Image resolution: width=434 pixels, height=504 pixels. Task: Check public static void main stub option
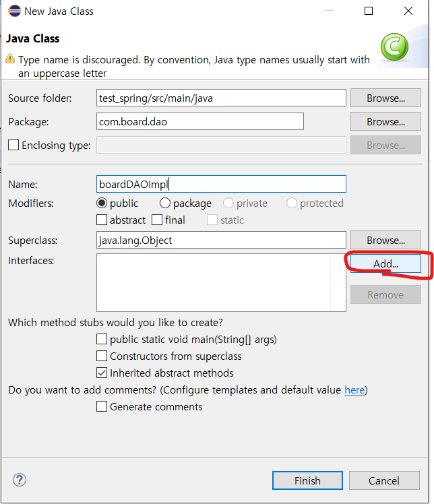coord(102,339)
